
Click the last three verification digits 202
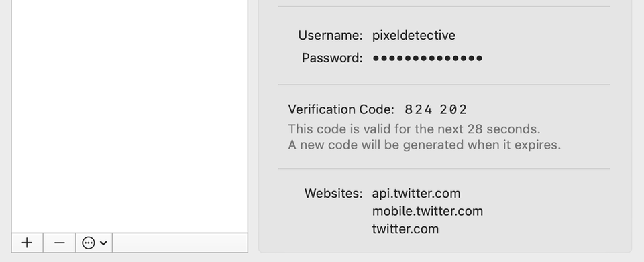point(453,109)
